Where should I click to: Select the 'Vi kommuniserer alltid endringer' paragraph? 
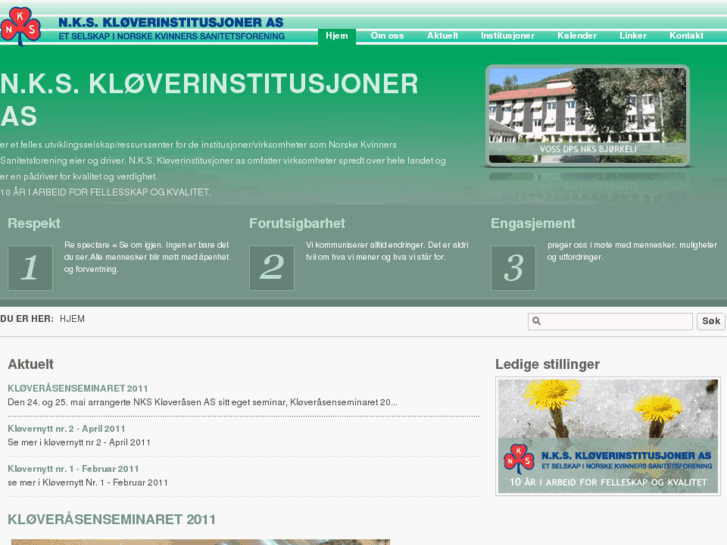[387, 251]
